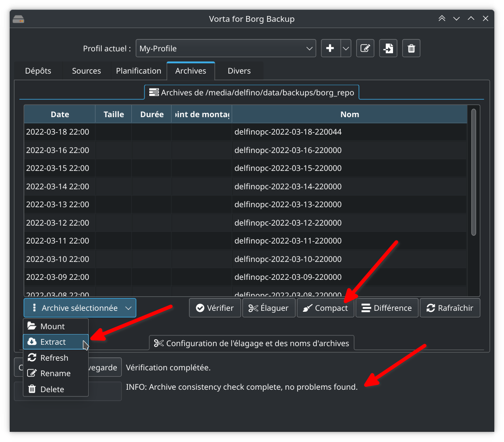Open the Sources tab
504x442 pixels.
coord(86,71)
